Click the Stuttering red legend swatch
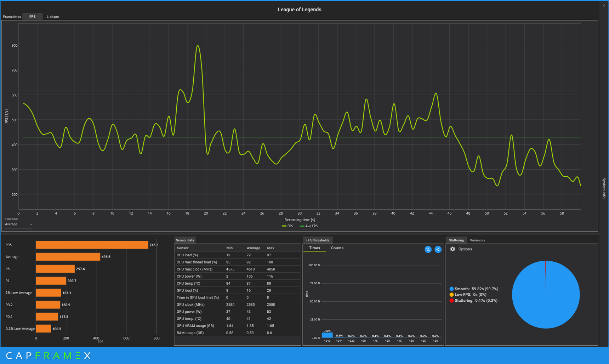 point(451,301)
